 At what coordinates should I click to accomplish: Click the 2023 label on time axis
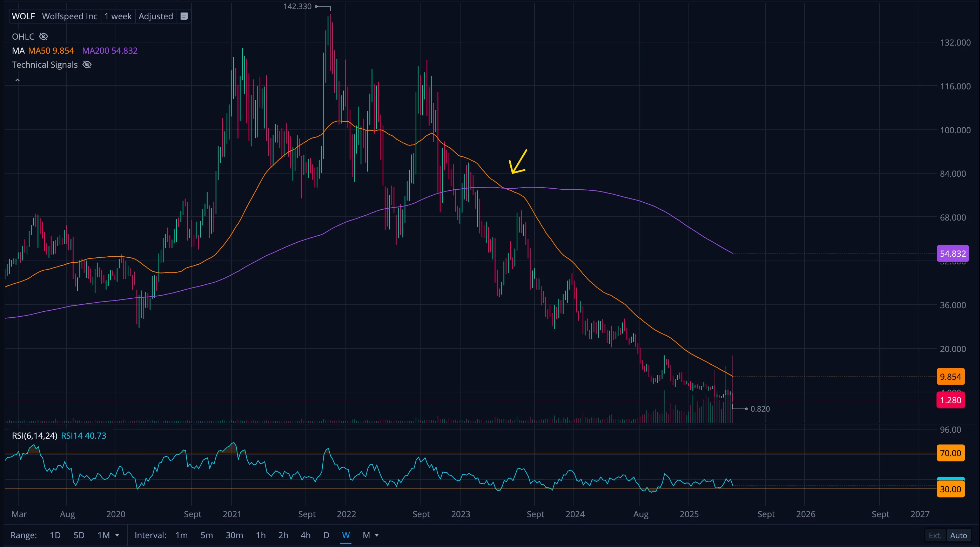coord(460,514)
